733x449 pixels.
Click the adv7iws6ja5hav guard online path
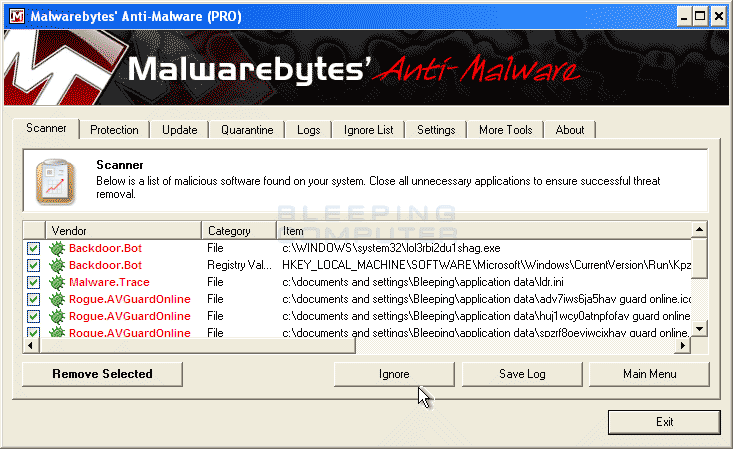coord(486,299)
